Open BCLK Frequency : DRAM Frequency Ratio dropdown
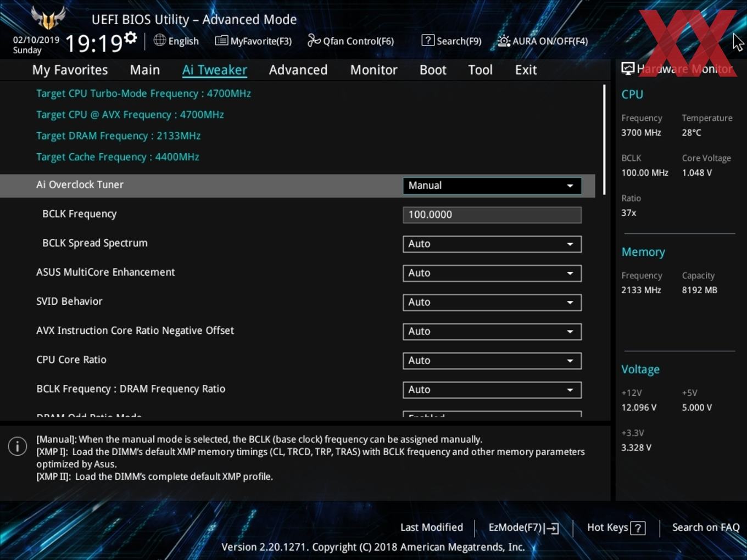The width and height of the screenshot is (747, 560). click(x=492, y=389)
